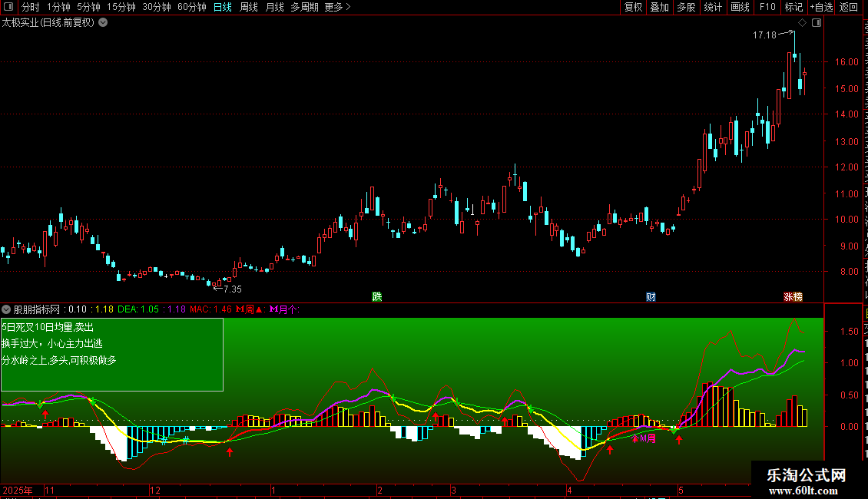This screenshot has width=868, height=499.
Task: Open the 多股 multi-stock view
Action: point(686,7)
